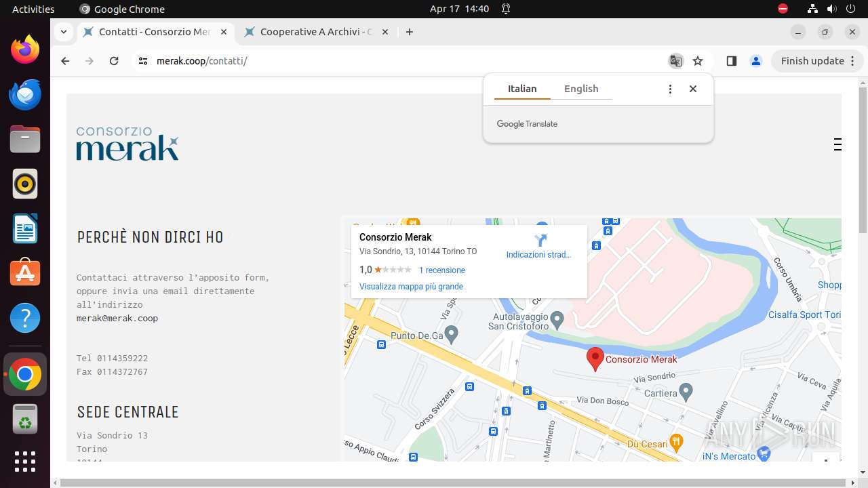
Task: Launch Thunderbird mail client
Action: (x=25, y=94)
